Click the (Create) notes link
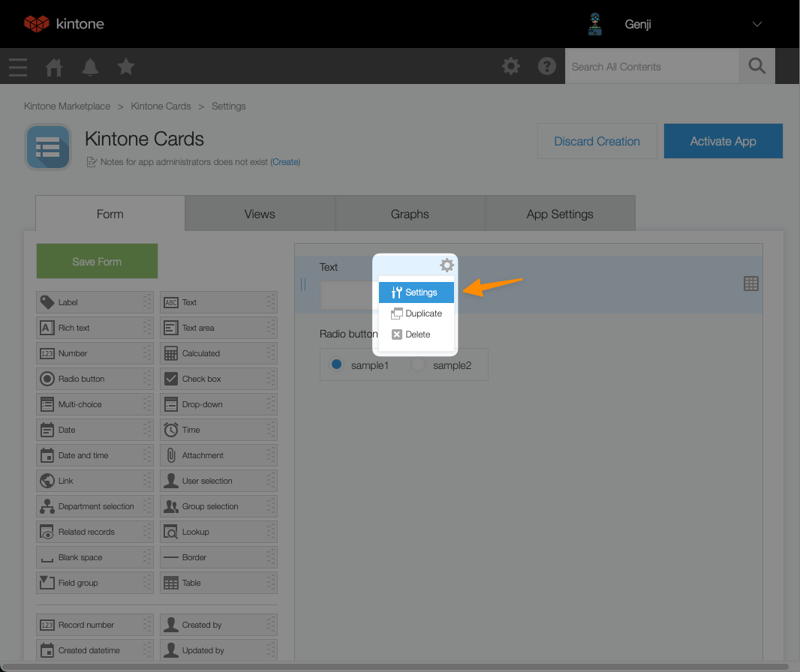The height and width of the screenshot is (672, 800). (285, 162)
